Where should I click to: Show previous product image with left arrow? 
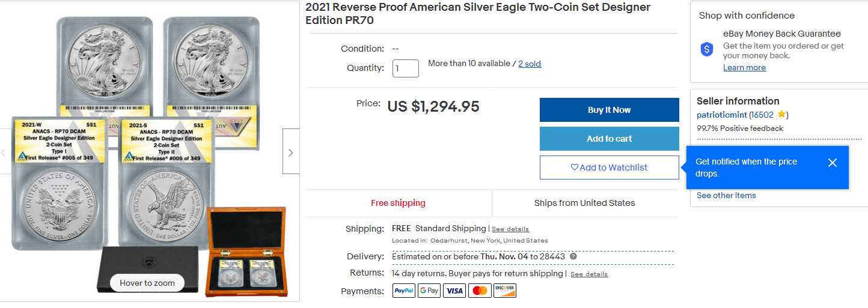(x=3, y=152)
